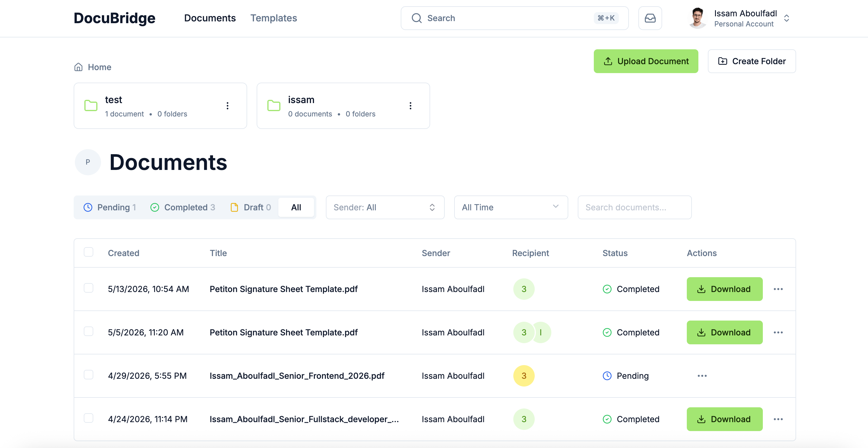Click recipient badge 3 in 5/13/2026 row
The image size is (868, 448).
pos(524,289)
